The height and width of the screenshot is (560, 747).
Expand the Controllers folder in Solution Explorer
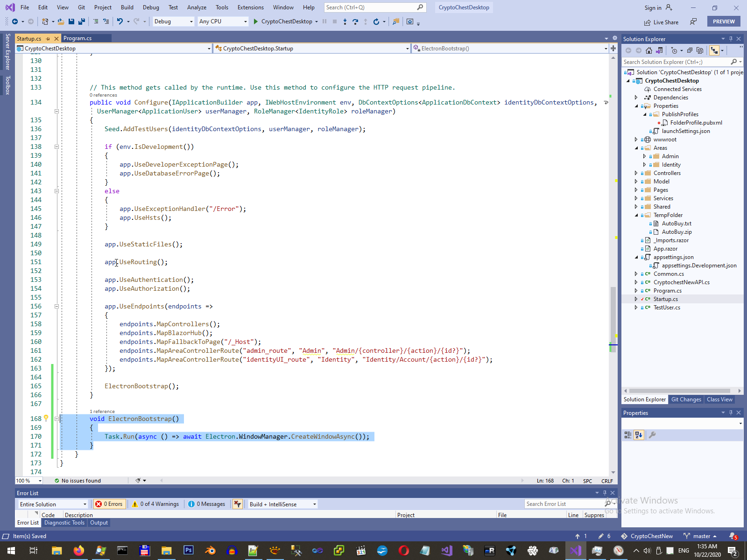[x=636, y=173]
